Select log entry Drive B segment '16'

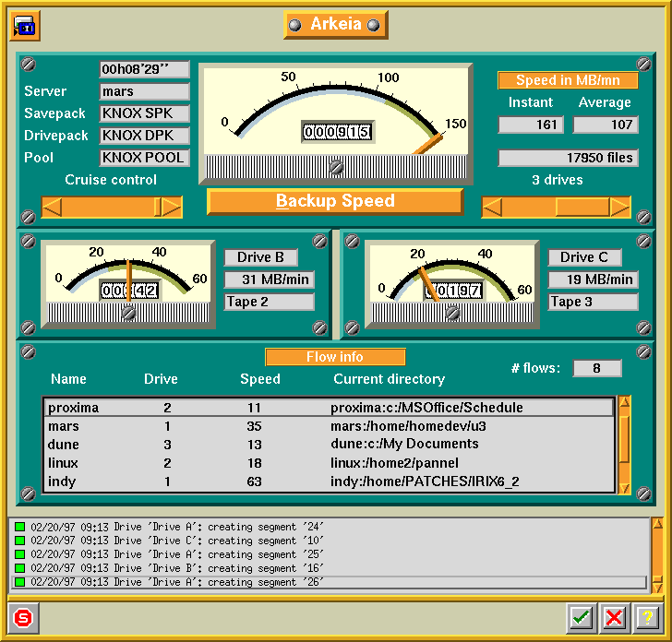tap(330, 568)
